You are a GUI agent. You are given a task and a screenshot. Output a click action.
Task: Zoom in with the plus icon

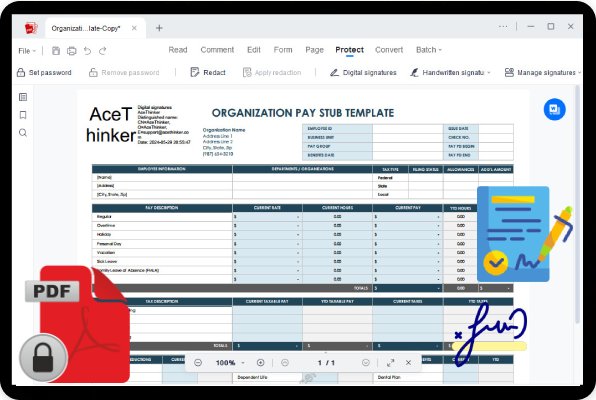pos(260,363)
